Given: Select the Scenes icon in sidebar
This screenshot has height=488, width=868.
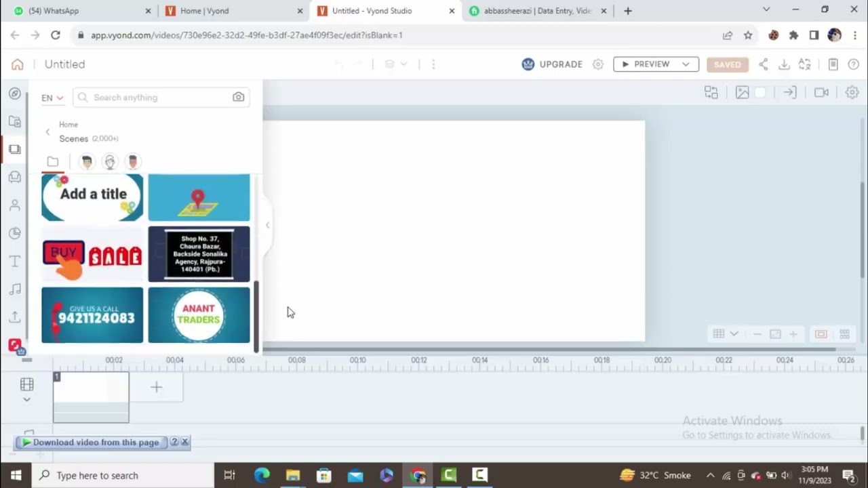Looking at the screenshot, I should (15, 149).
